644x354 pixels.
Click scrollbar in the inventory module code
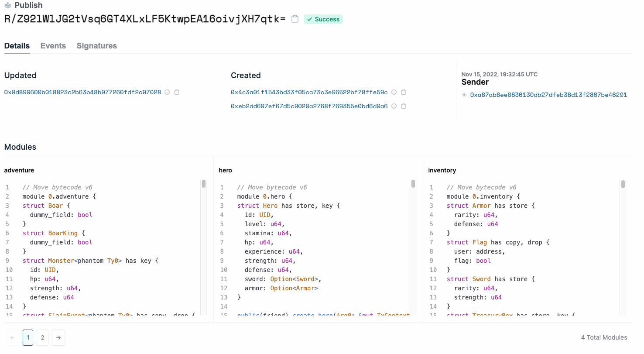[623, 184]
